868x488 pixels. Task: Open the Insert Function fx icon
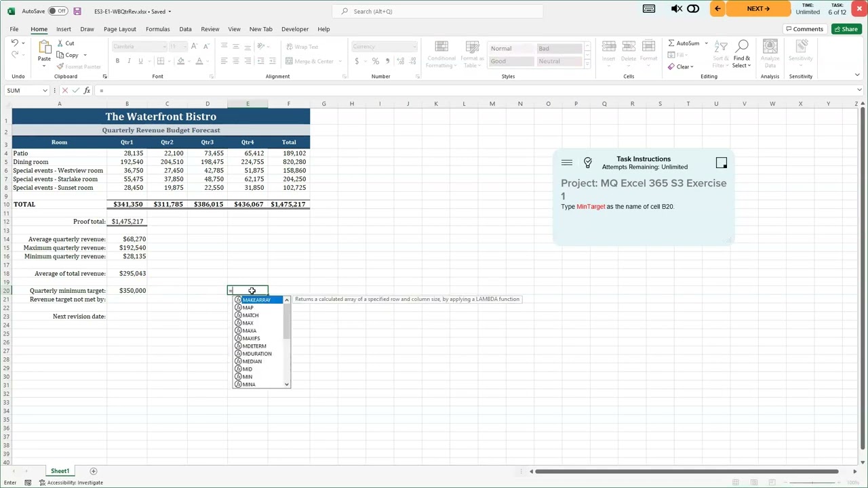click(87, 90)
